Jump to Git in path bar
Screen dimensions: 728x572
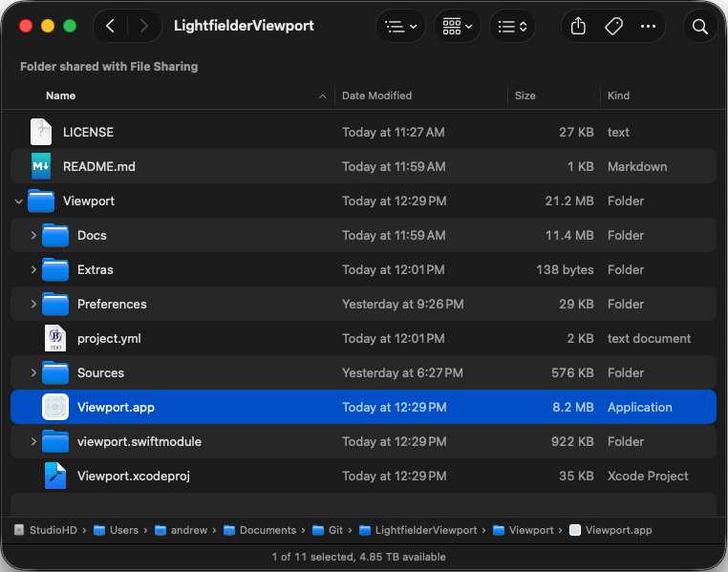click(328, 530)
